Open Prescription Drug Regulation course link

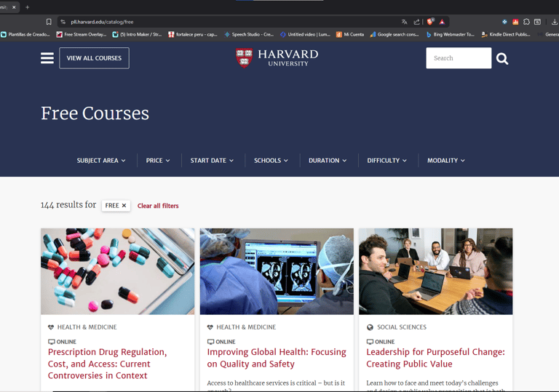[107, 364]
